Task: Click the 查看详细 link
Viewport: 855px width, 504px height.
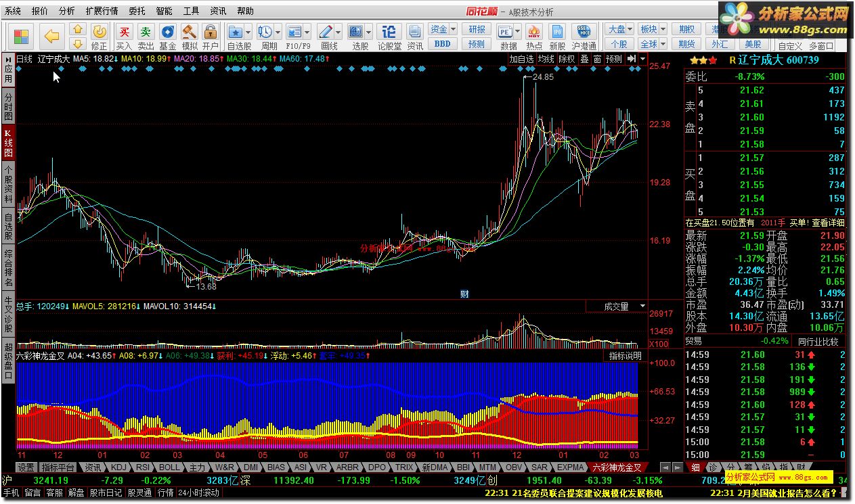Action: pos(829,223)
